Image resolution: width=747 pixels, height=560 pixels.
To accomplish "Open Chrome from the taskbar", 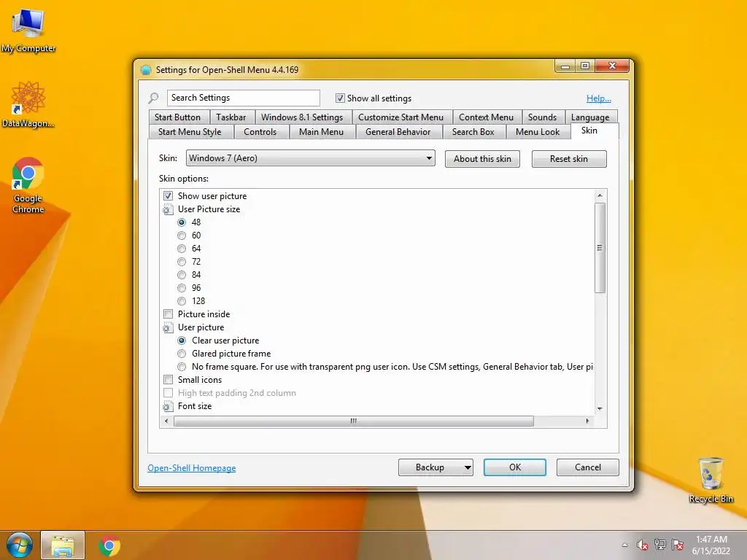I will [x=109, y=545].
